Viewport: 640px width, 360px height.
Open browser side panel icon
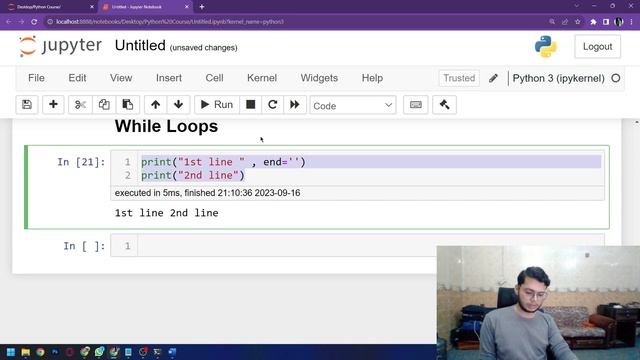[606, 22]
